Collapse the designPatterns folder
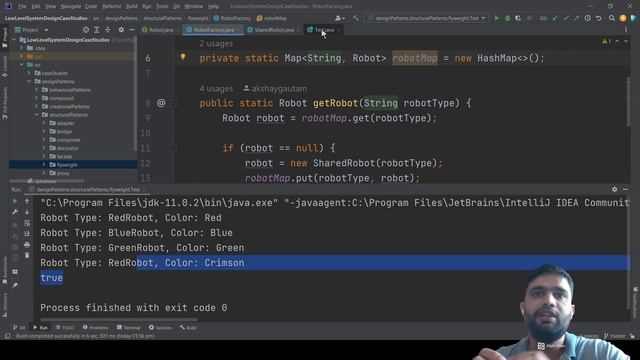The width and height of the screenshot is (640, 360). click(x=29, y=82)
